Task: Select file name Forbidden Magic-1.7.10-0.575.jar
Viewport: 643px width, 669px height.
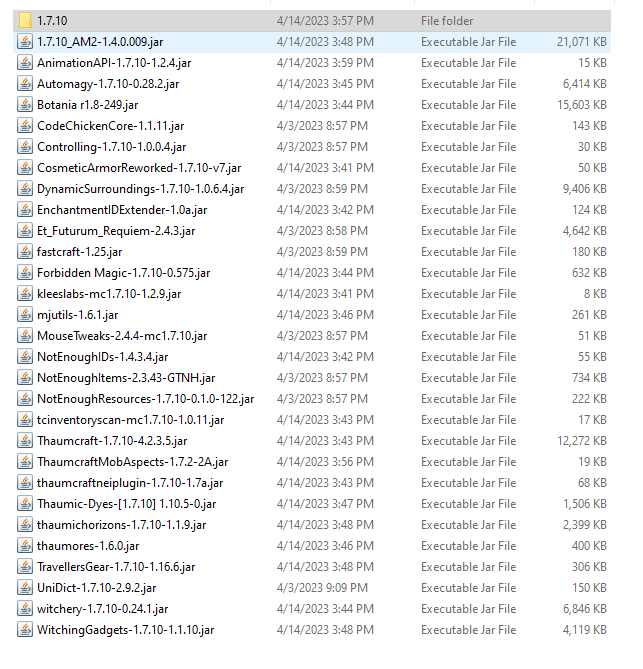Action: (124, 273)
